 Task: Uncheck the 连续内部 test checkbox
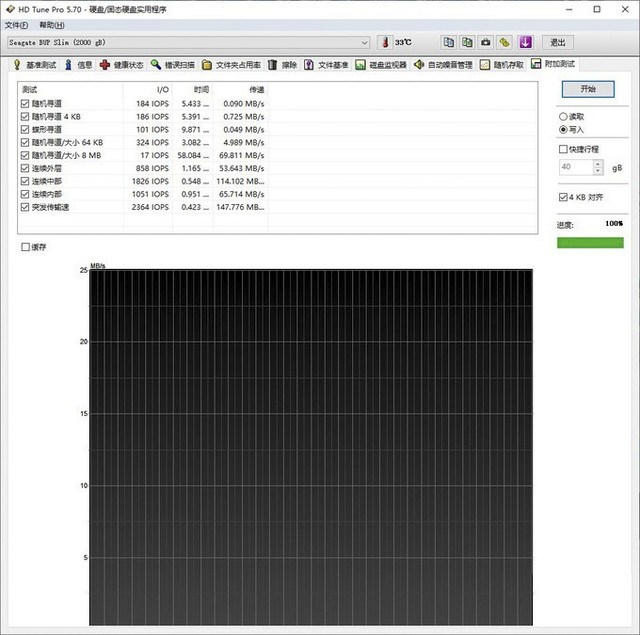tap(25, 194)
